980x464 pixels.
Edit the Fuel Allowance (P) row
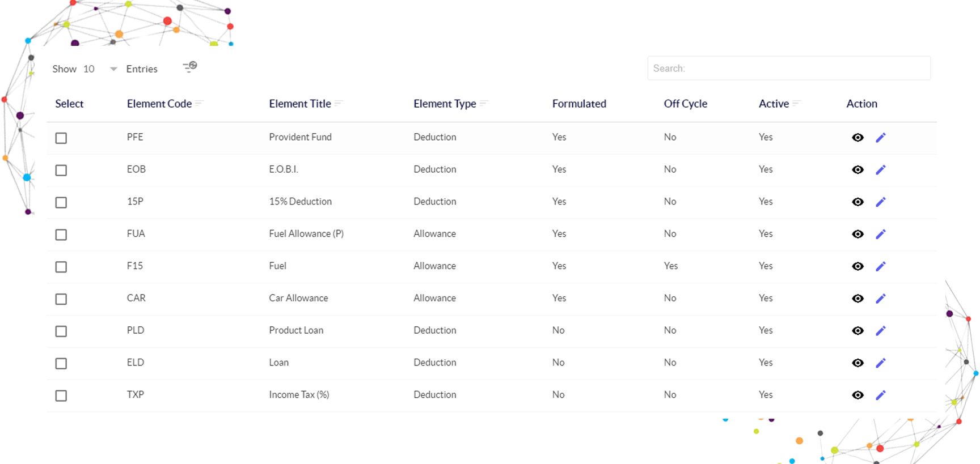click(x=880, y=234)
